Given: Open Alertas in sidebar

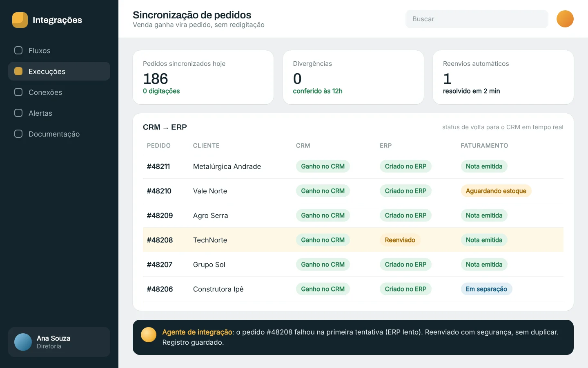Looking at the screenshot, I should [x=59, y=113].
